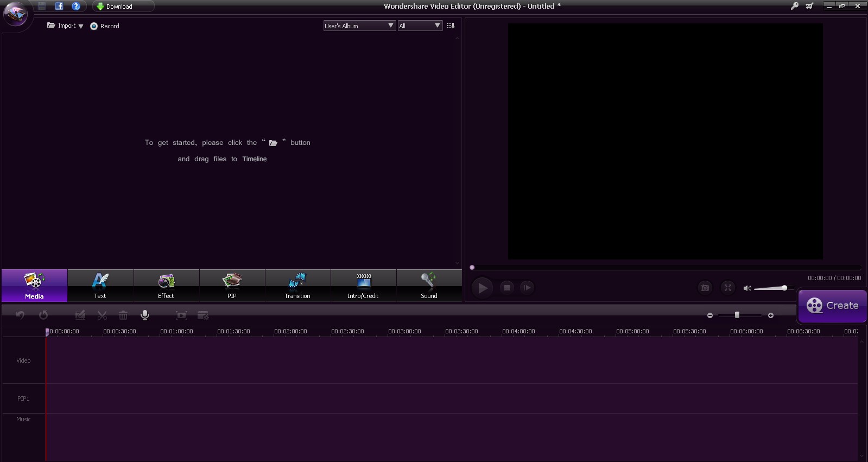Open the Transition tab
This screenshot has width=868, height=462.
pos(297,286)
